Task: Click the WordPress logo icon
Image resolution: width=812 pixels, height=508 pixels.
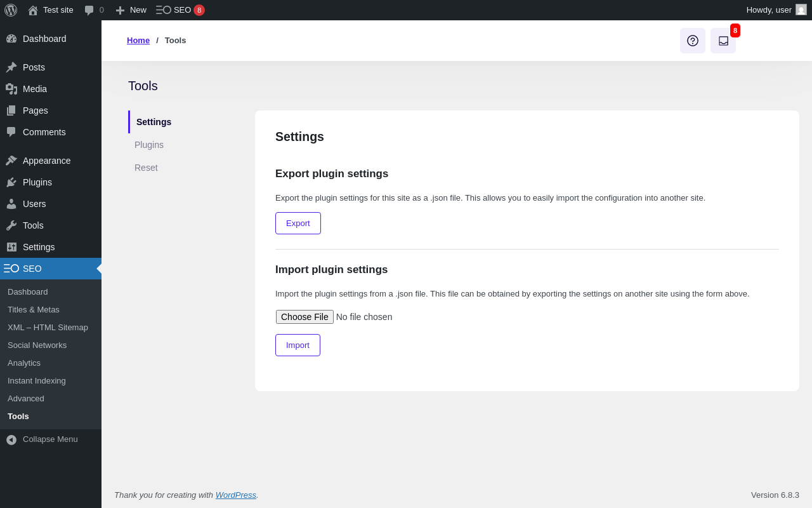Action: coord(11,10)
